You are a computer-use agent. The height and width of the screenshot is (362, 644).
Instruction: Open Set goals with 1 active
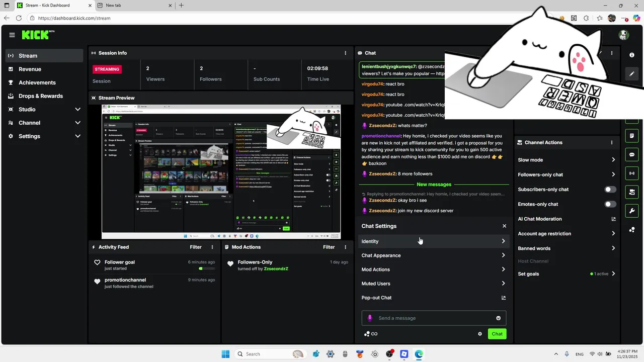[x=567, y=274]
